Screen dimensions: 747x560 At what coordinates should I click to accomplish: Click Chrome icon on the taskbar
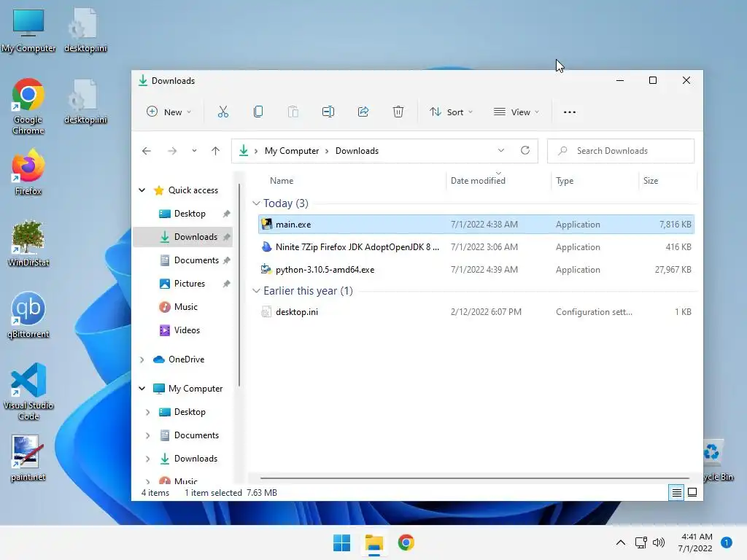(x=406, y=542)
